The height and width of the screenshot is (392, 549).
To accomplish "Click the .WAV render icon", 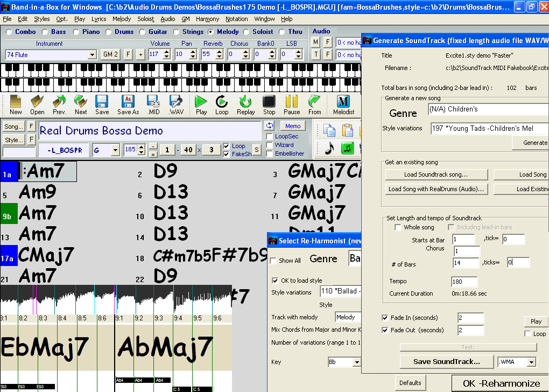I will 176,104.
